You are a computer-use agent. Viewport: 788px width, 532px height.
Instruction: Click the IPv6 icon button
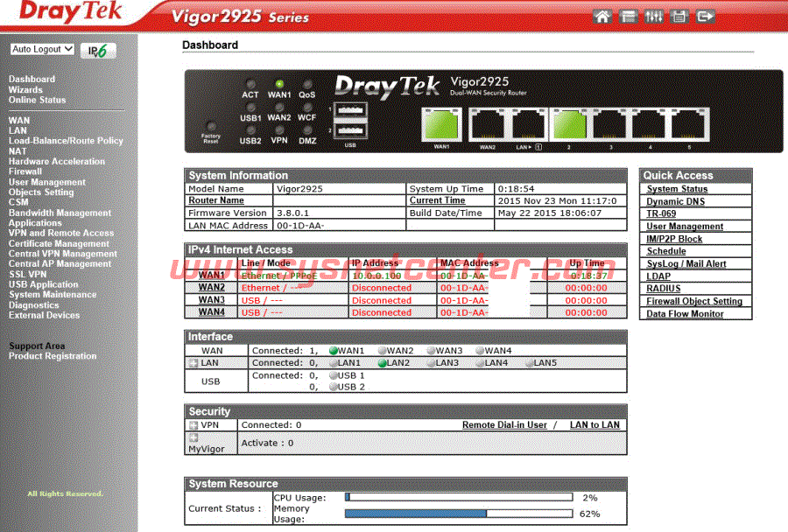97,51
